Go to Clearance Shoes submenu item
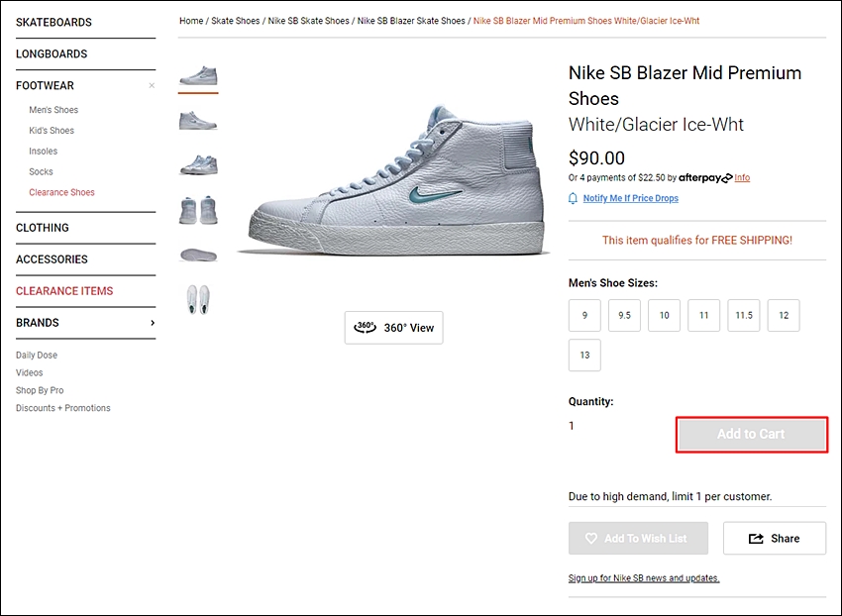This screenshot has width=842, height=616. [x=61, y=192]
